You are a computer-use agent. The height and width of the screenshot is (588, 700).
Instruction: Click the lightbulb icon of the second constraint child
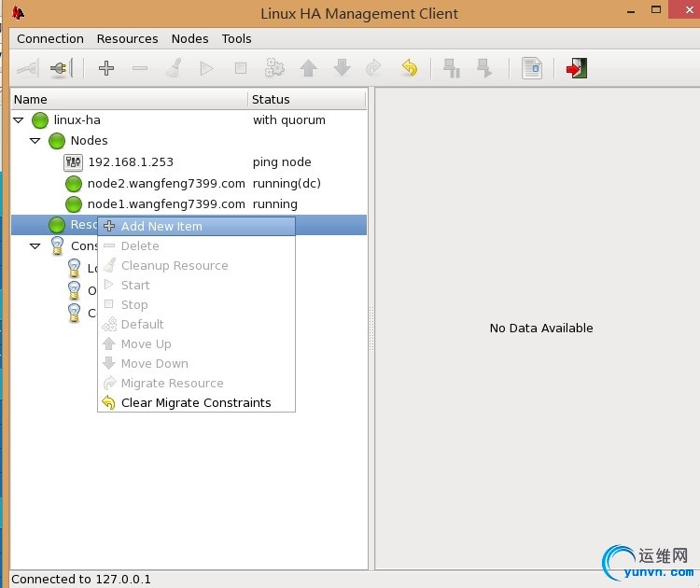(74, 290)
